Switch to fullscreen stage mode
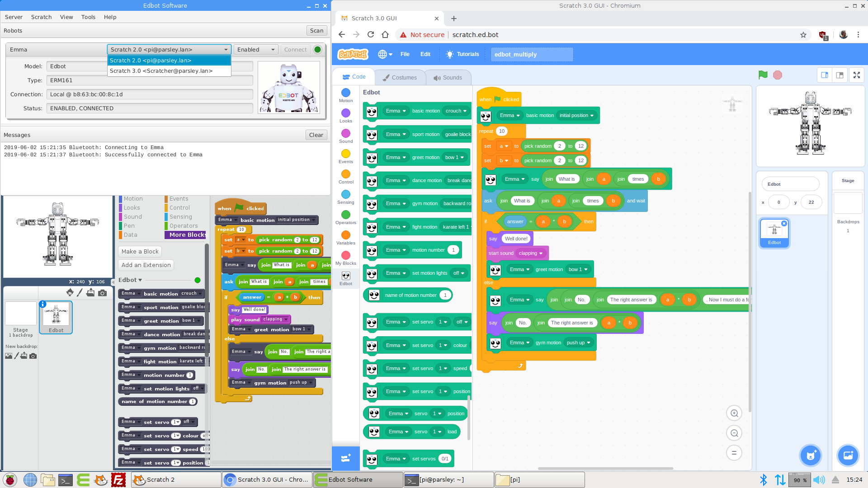The image size is (868, 488). tap(857, 75)
